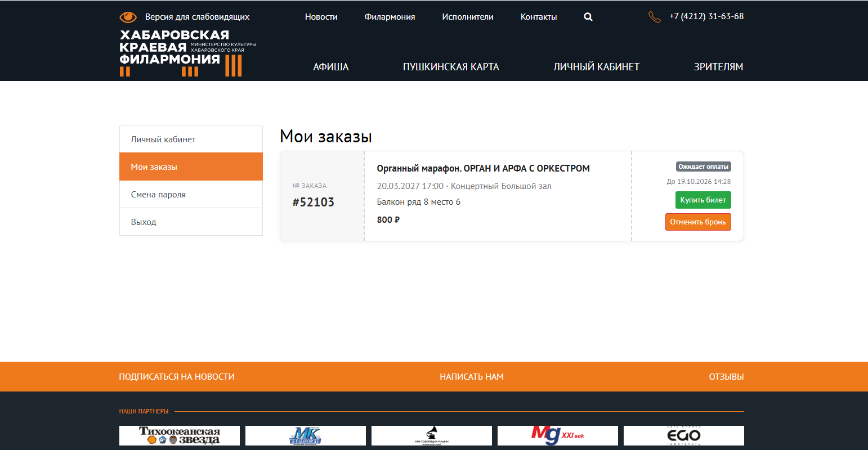Image resolution: width=868 pixels, height=450 pixels.
Task: Open the Филармония menu item
Action: click(390, 17)
